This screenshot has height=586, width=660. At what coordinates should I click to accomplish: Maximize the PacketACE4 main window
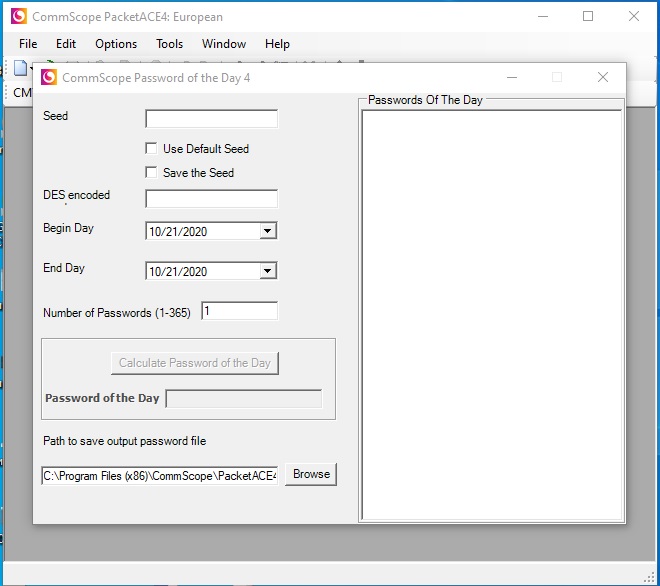tap(588, 16)
